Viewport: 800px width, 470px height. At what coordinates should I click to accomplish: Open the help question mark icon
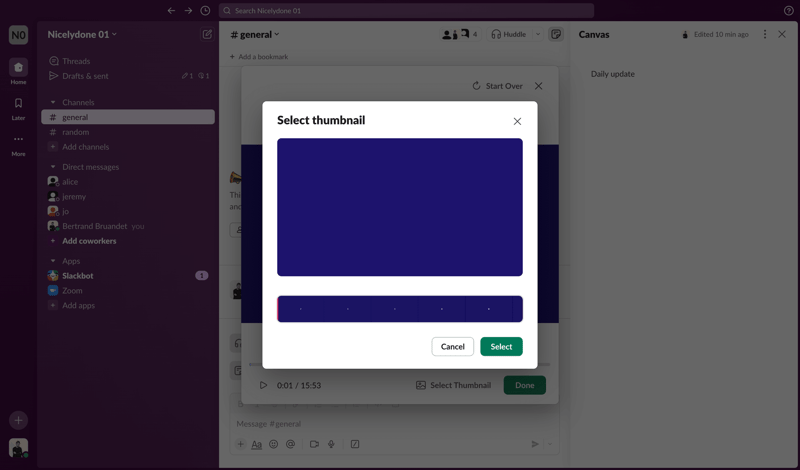pos(788,11)
